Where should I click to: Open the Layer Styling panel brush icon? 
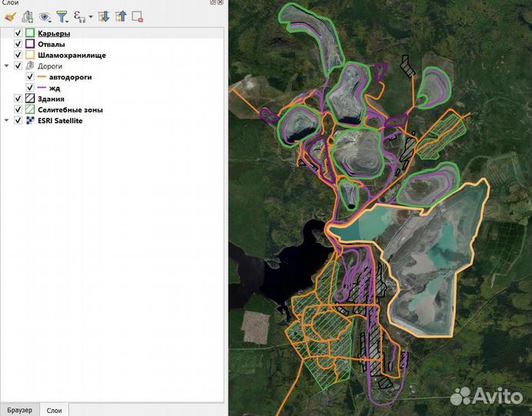pos(10,17)
